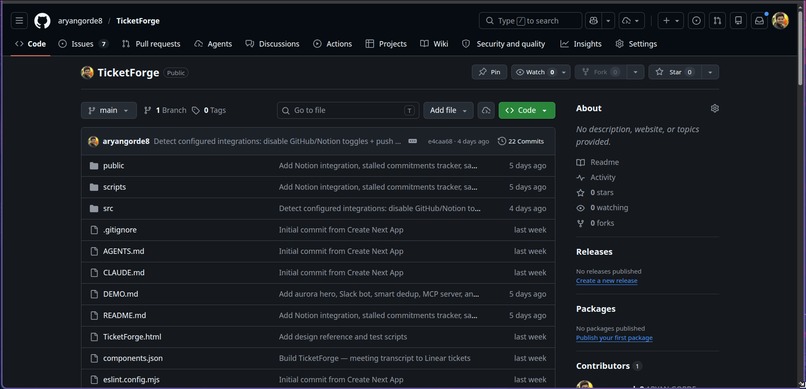Open the CLAUDE.md file

(x=124, y=273)
